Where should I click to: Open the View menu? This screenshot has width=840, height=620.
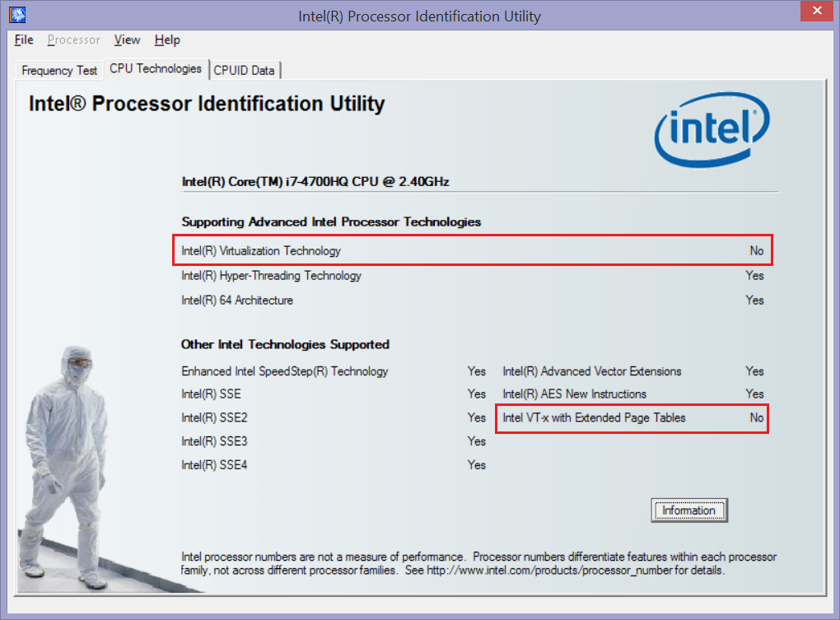click(x=127, y=40)
